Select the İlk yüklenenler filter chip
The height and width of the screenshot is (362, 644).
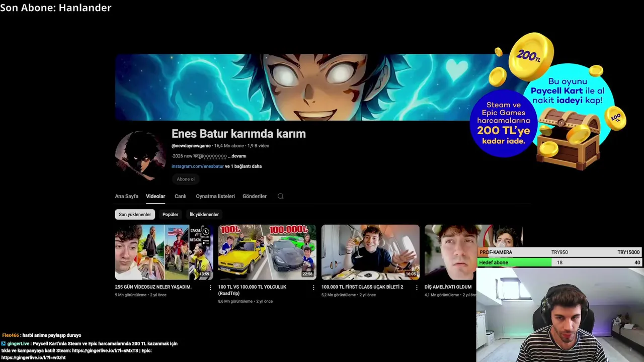(x=204, y=214)
